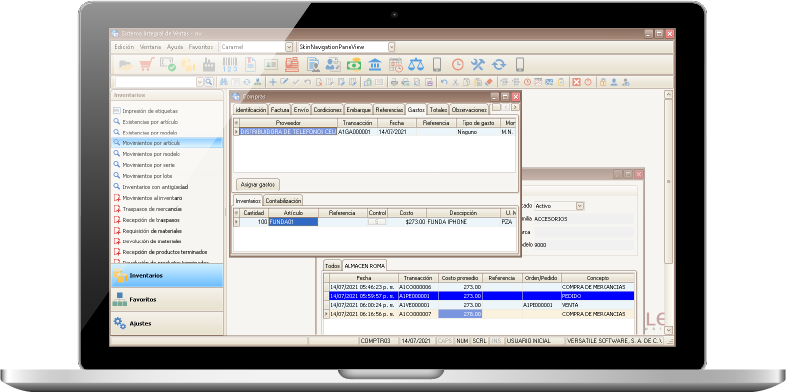Click the blue sync arrows icon
The width and height of the screenshot is (786, 392).
(x=499, y=65)
